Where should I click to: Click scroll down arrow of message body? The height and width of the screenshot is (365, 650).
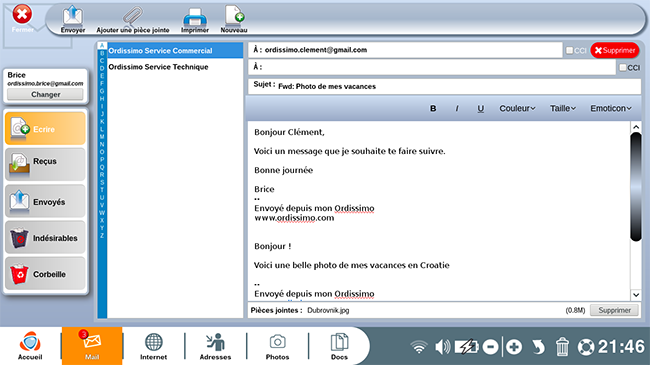tap(636, 295)
